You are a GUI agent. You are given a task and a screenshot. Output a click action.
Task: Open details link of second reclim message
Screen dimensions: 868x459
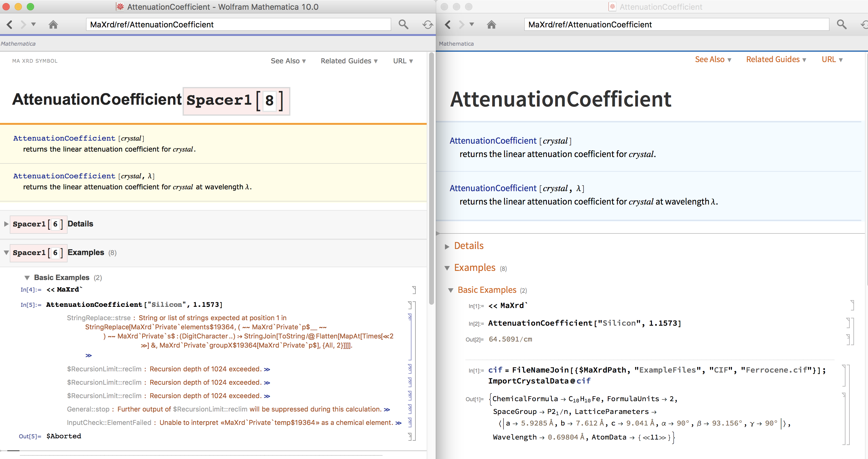tap(267, 383)
